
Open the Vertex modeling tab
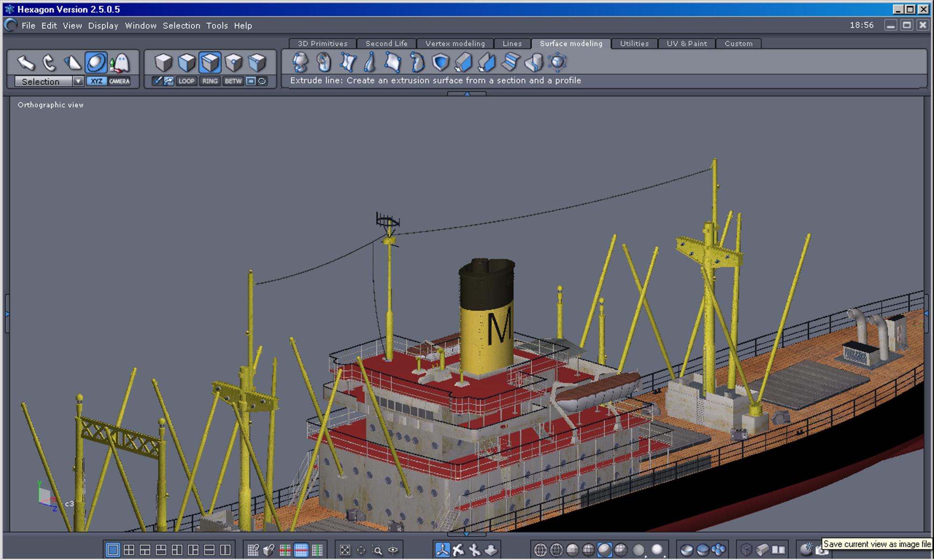(455, 43)
